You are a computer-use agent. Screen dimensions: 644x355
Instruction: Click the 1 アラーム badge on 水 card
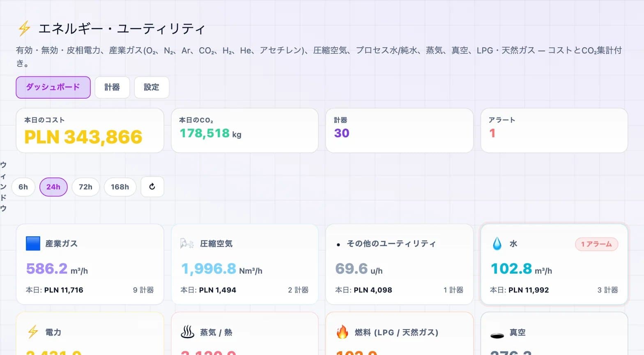tap(596, 244)
